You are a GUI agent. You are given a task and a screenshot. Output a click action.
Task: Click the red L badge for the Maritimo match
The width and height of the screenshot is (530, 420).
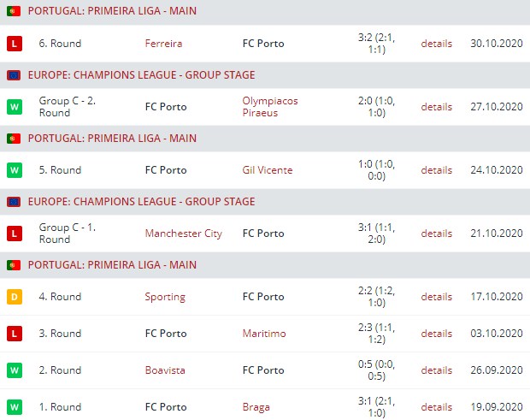[x=14, y=334]
